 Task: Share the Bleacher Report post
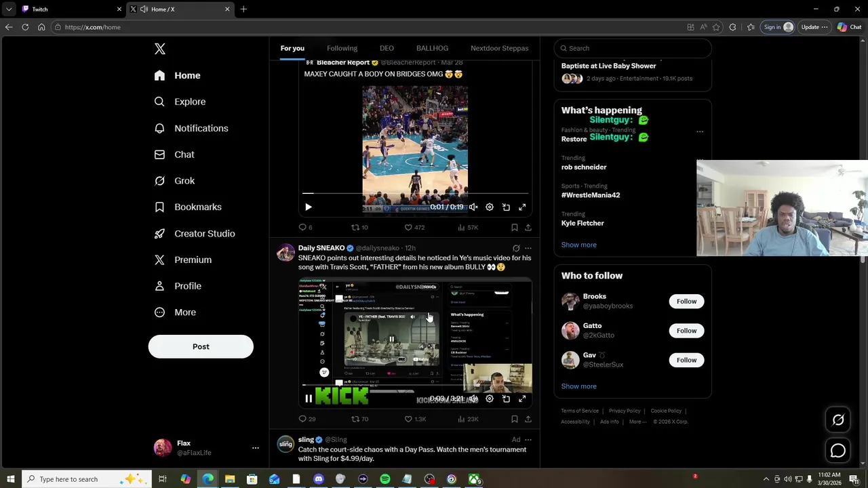pos(528,228)
